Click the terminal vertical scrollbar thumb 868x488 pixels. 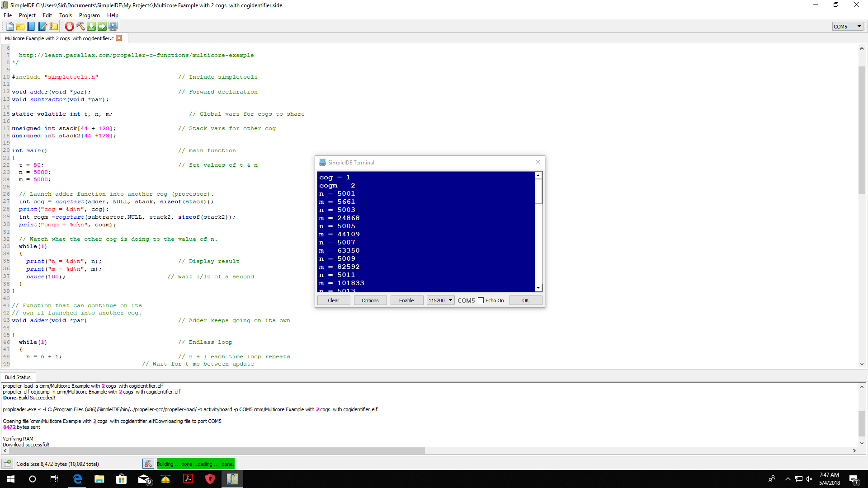point(538,191)
